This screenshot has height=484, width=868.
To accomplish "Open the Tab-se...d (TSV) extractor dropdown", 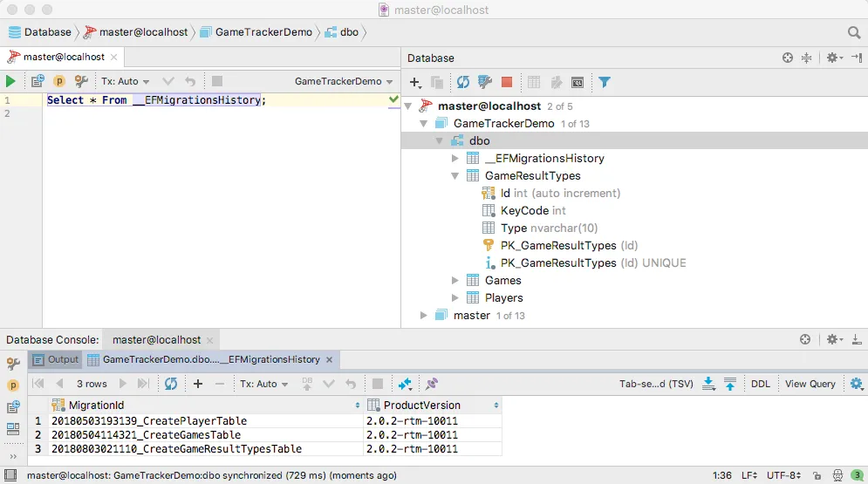I will tap(656, 384).
